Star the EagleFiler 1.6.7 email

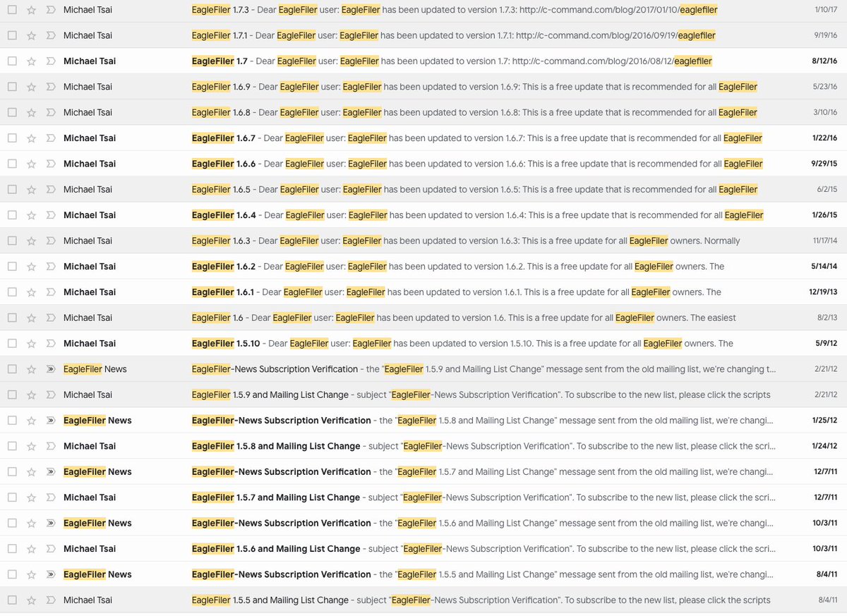click(31, 138)
